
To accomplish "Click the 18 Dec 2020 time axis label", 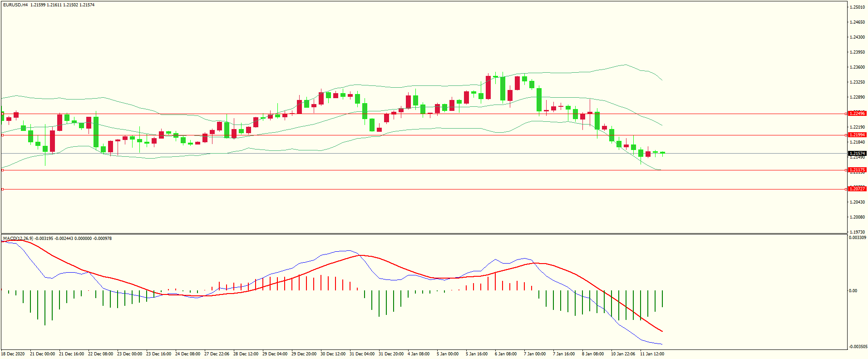I will click(13, 354).
